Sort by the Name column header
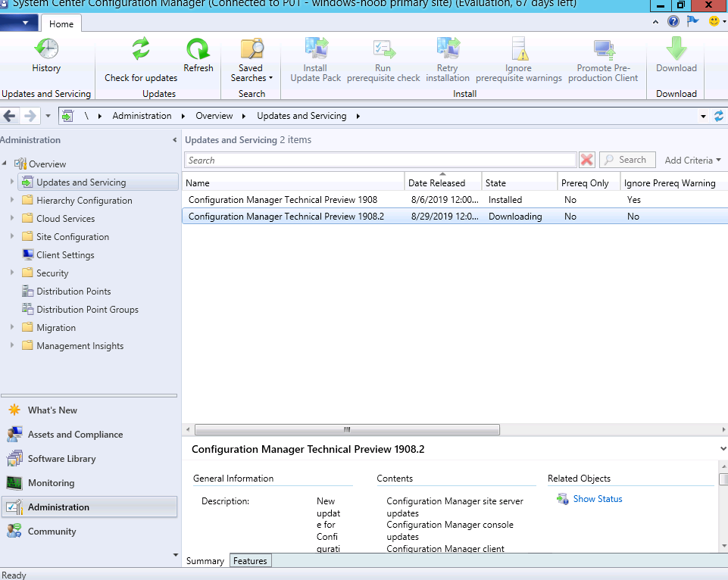The width and height of the screenshot is (728, 580). coord(293,182)
